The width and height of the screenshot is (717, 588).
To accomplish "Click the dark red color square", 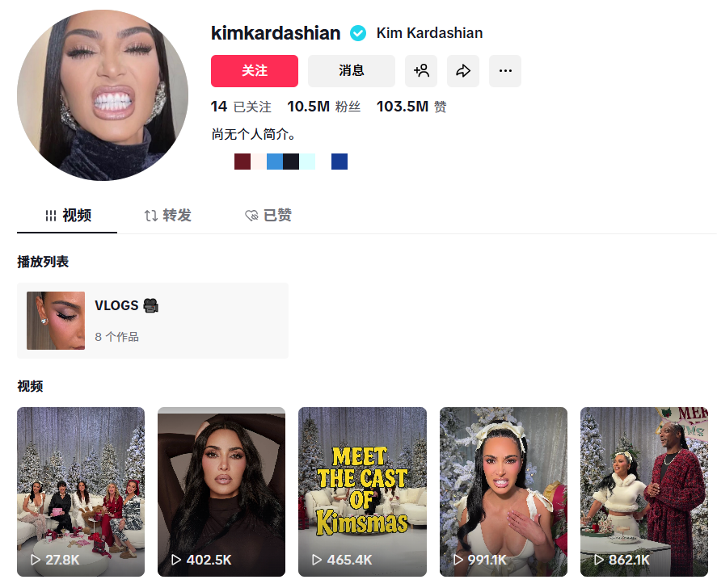I will pos(243,162).
